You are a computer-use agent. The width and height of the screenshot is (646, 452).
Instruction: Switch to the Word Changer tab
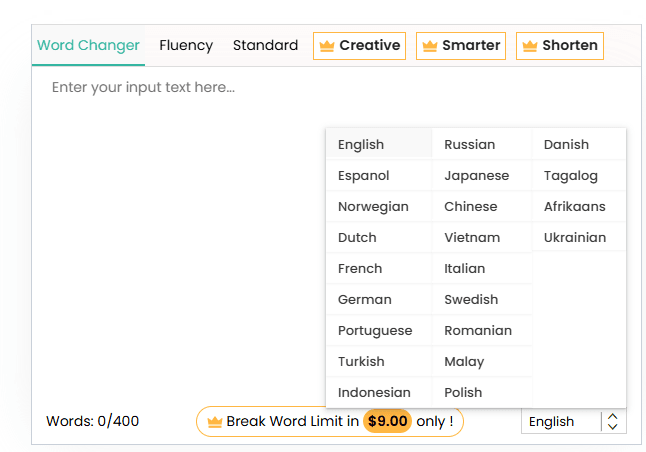point(88,46)
